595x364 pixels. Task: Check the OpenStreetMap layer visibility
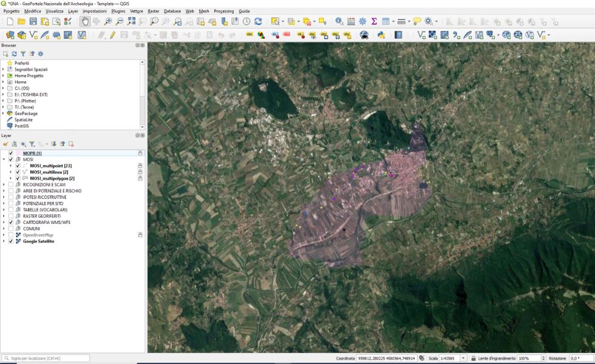point(10,235)
